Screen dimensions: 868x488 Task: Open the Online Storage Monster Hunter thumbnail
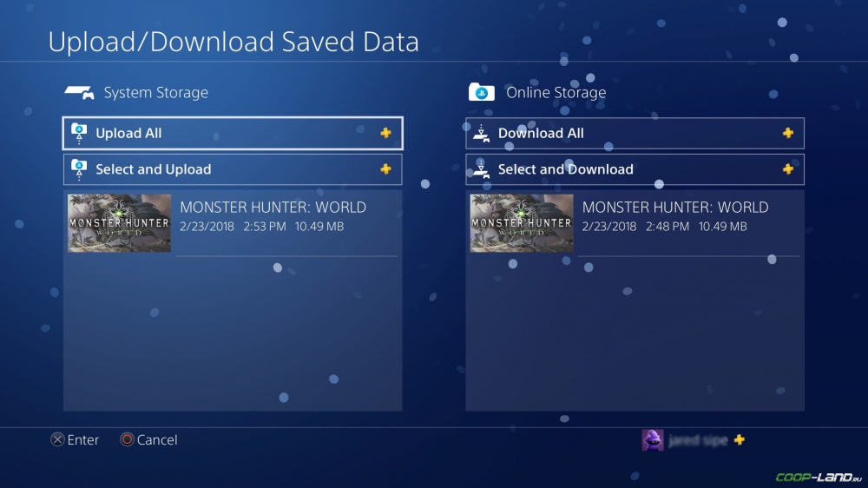[x=522, y=223]
